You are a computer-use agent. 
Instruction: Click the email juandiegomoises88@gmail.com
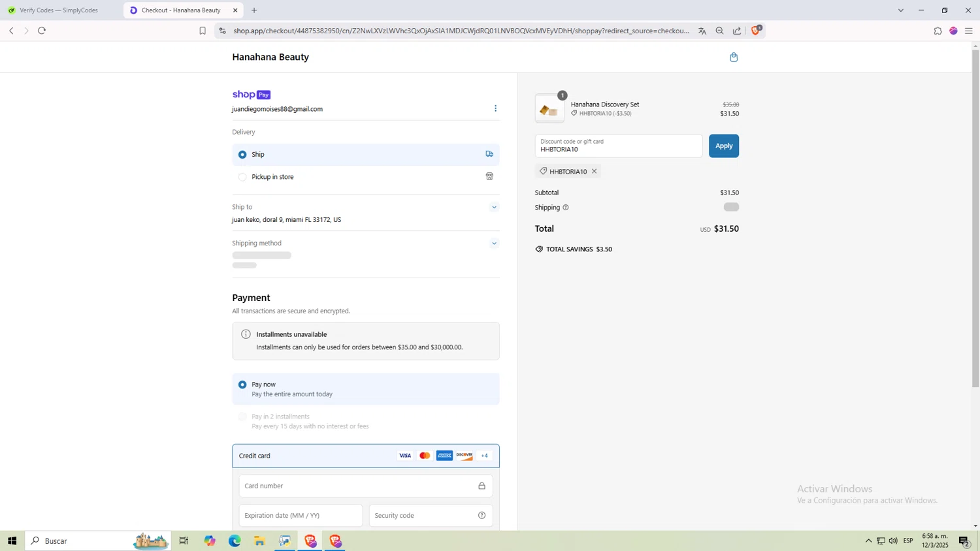(x=277, y=109)
